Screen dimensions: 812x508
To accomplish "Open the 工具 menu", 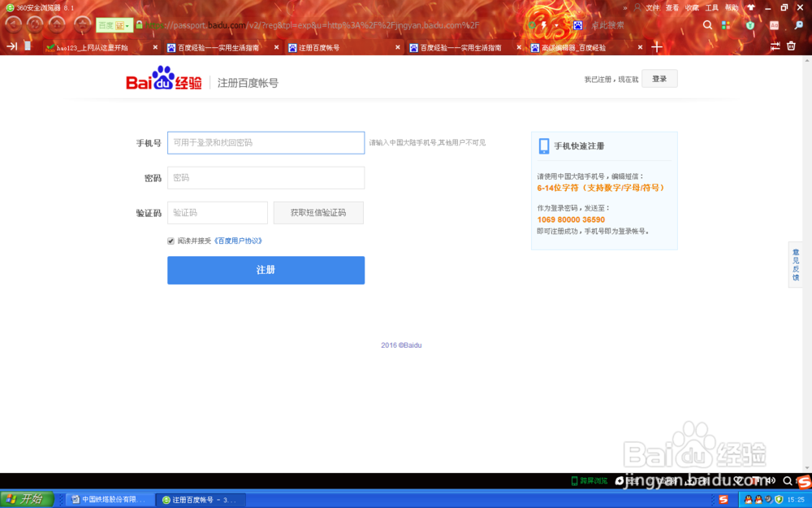I will pyautogui.click(x=711, y=7).
